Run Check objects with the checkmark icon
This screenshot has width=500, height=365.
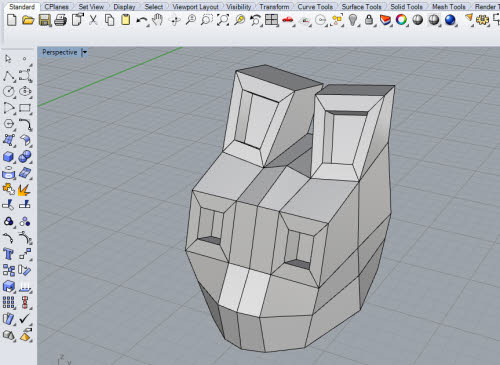pos(25,319)
